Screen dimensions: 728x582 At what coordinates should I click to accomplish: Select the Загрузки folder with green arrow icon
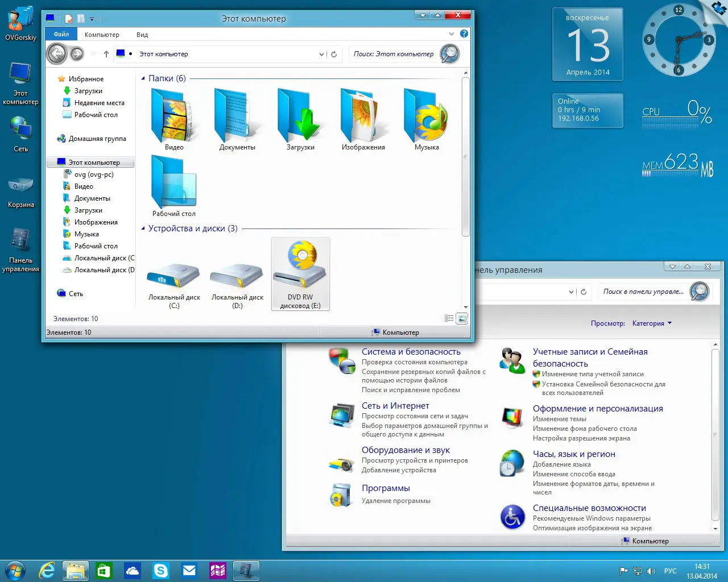[300, 115]
